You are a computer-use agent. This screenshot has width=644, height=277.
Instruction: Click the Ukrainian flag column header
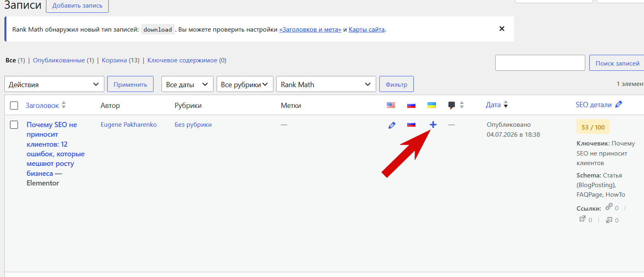coord(432,105)
